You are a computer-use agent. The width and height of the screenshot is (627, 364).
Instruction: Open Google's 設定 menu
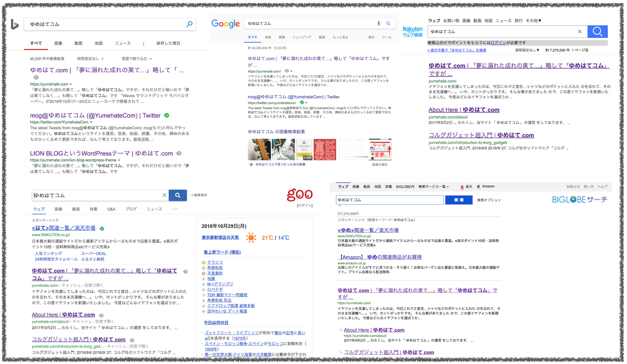click(371, 38)
